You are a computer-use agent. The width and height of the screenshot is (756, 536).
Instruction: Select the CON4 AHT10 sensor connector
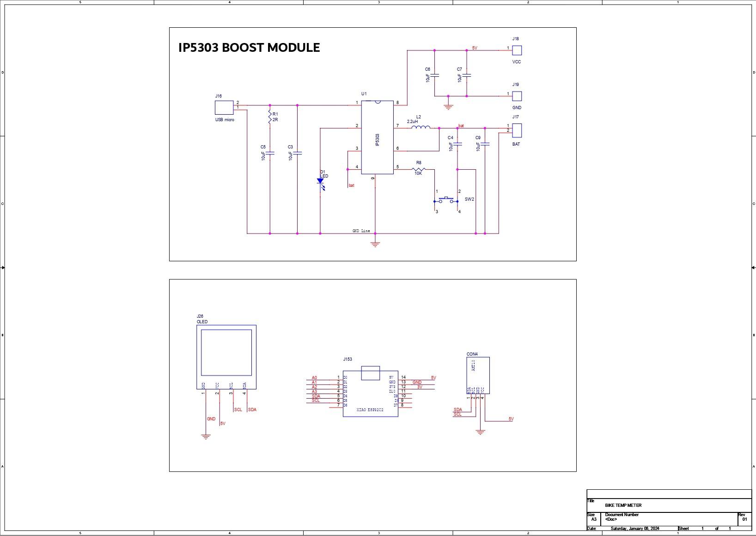pyautogui.click(x=478, y=375)
